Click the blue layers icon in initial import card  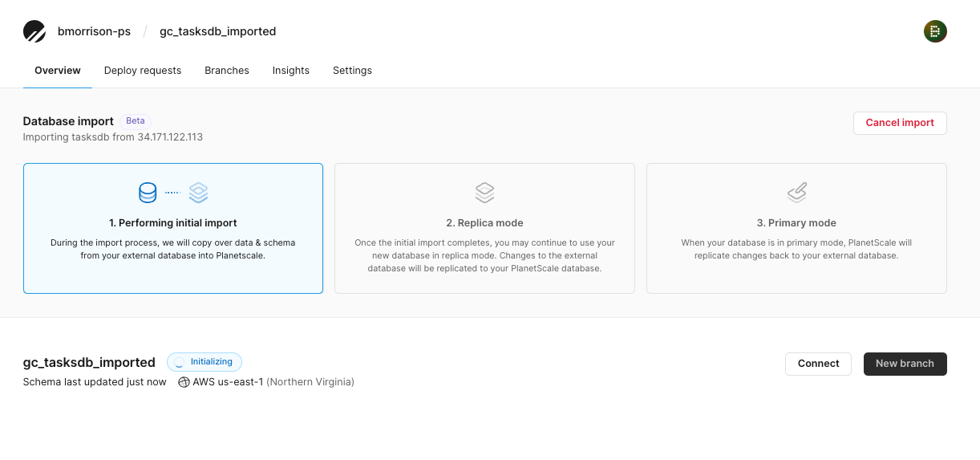click(198, 193)
